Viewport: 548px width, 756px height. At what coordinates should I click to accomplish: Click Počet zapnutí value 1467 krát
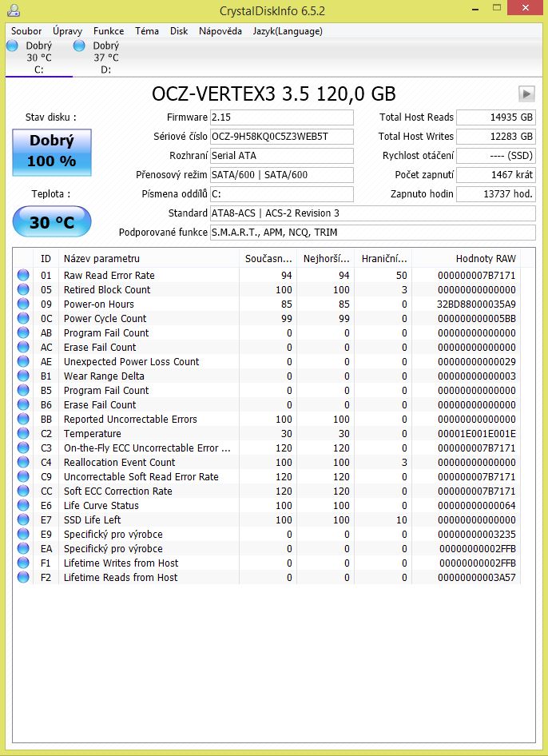point(496,175)
